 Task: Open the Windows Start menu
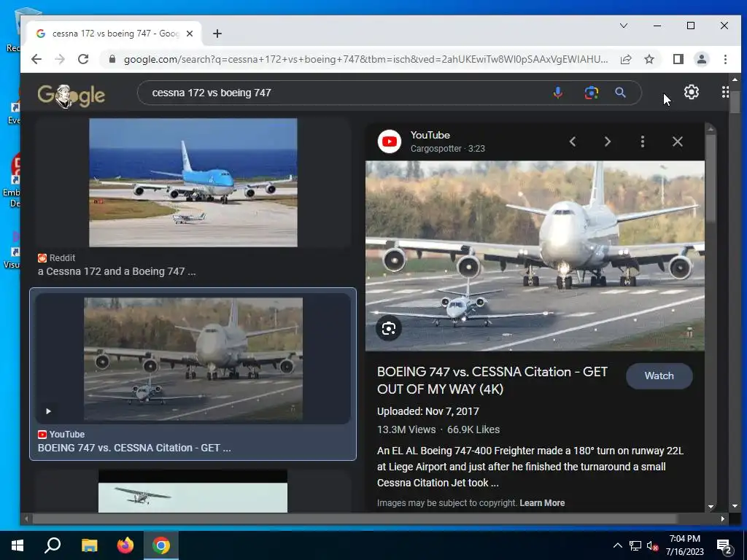[x=18, y=545]
